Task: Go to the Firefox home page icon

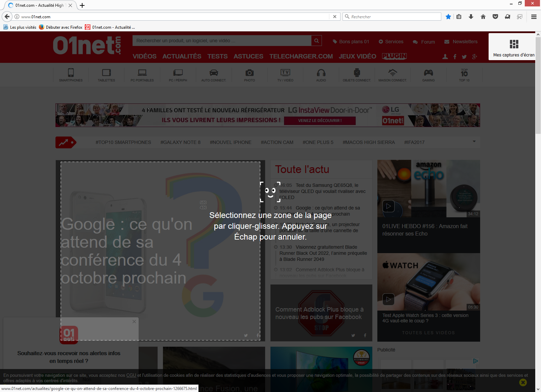Action: tap(483, 17)
